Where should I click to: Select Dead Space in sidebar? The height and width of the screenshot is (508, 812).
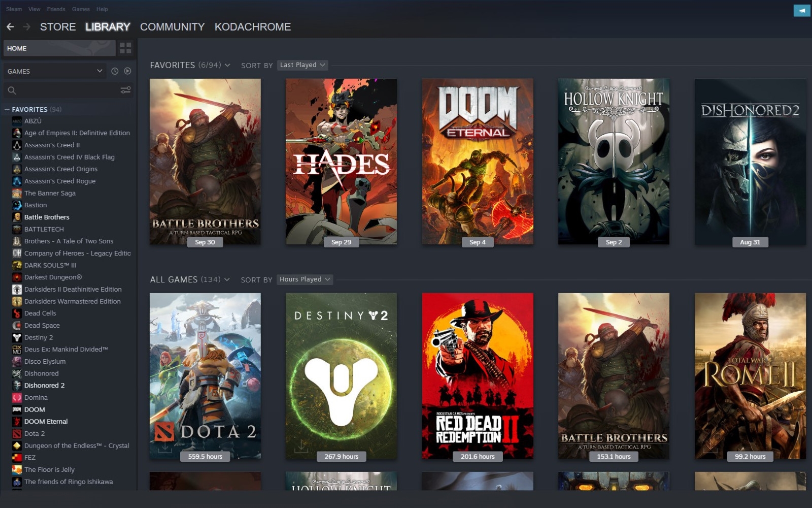click(42, 326)
